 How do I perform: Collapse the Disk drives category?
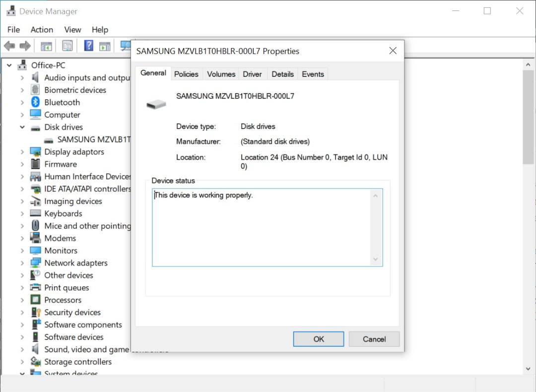[x=22, y=127]
